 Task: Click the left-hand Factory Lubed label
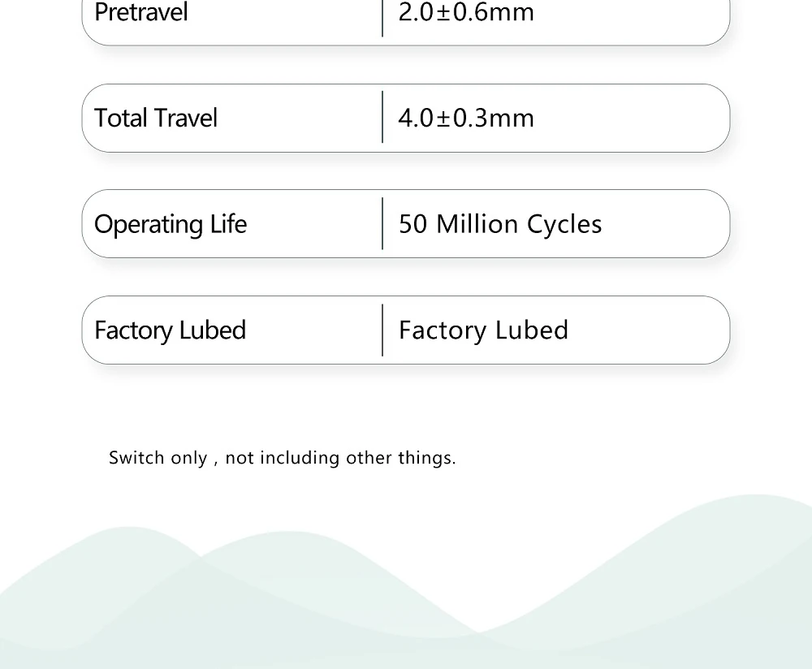click(170, 330)
